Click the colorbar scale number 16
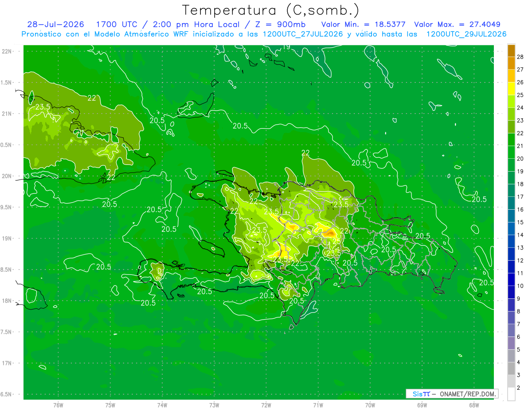The height and width of the screenshot is (411, 532). 520,210
